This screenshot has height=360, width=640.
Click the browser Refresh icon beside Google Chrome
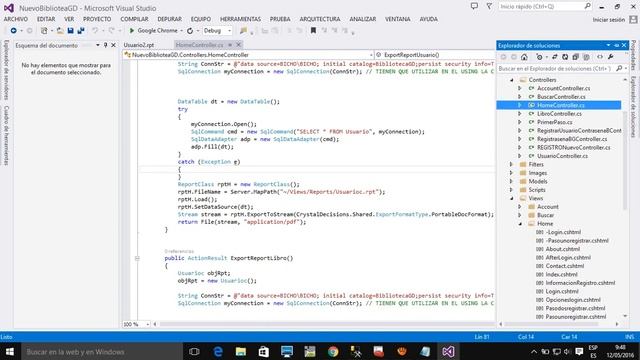point(190,31)
